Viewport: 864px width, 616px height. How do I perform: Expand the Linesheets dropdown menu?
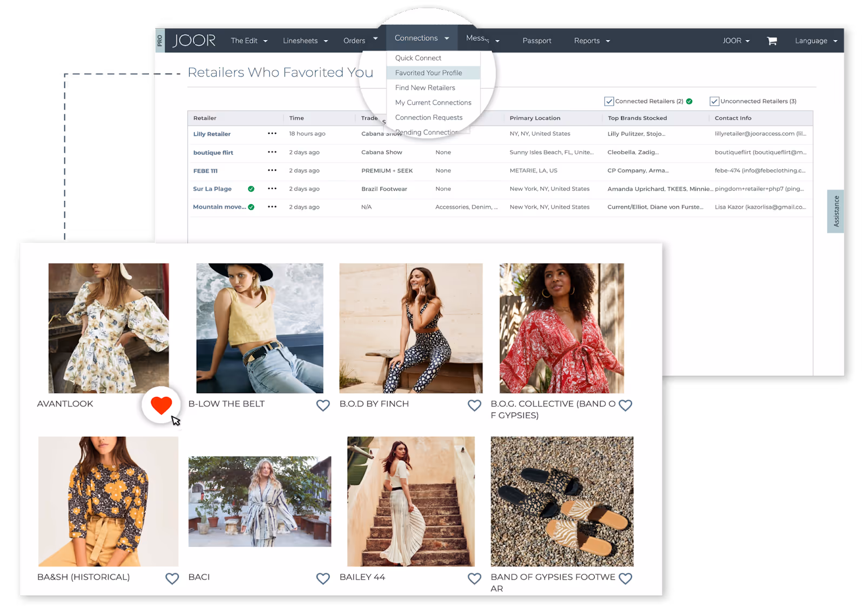tap(305, 41)
